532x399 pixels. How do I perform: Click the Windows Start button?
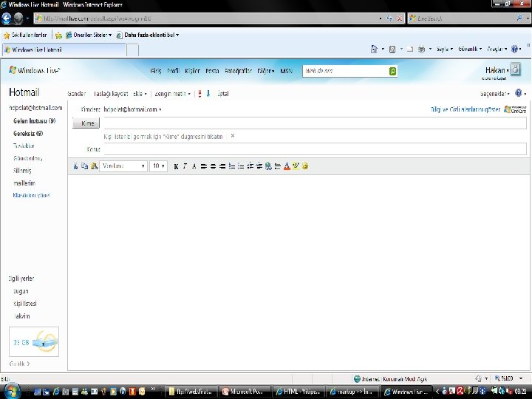11,391
